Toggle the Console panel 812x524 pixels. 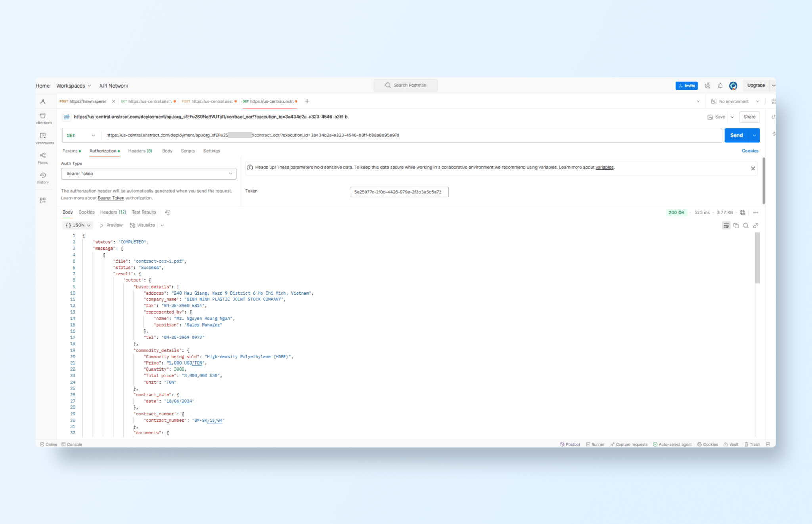[72, 444]
